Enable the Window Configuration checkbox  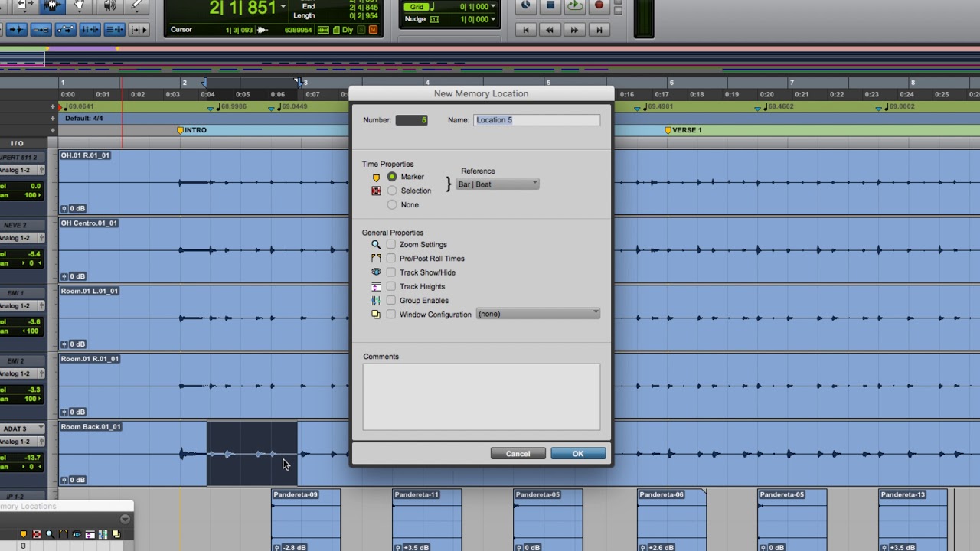[x=391, y=315]
